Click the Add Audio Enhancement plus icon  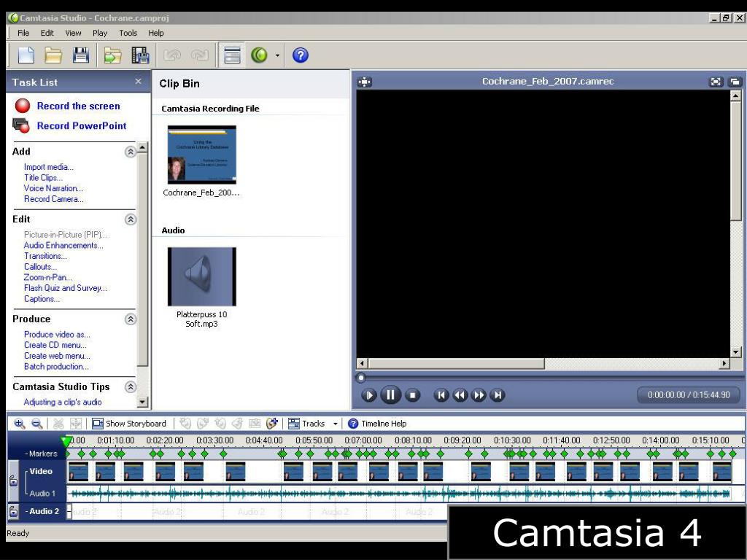coord(272,423)
